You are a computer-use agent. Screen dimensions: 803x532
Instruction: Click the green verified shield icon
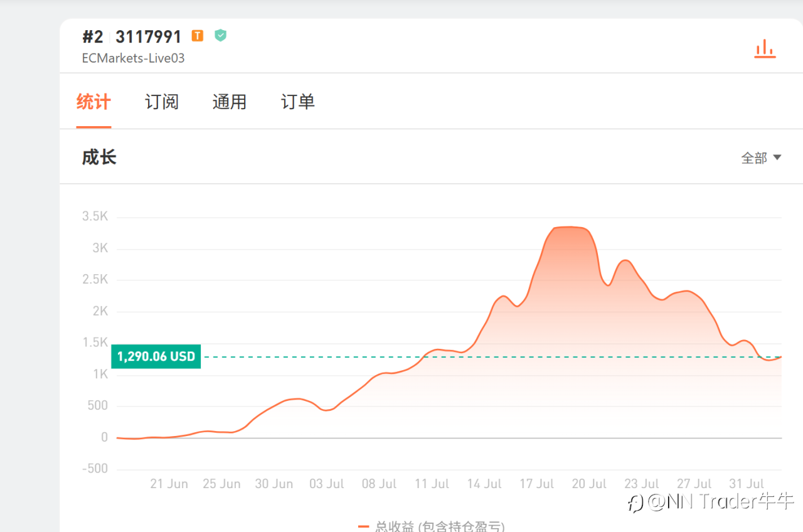[220, 36]
